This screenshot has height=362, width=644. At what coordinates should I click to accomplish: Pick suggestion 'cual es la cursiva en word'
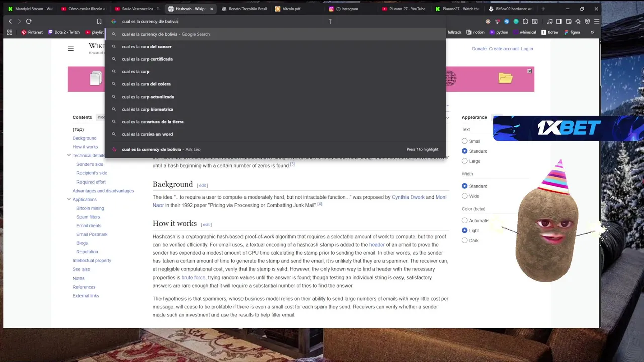click(x=275, y=134)
